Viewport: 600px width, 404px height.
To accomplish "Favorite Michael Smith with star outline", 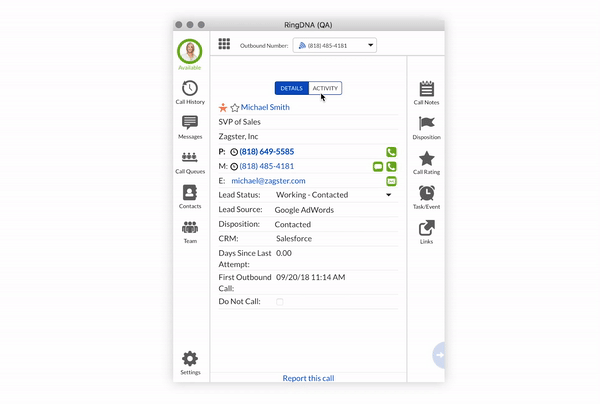I will click(235, 108).
